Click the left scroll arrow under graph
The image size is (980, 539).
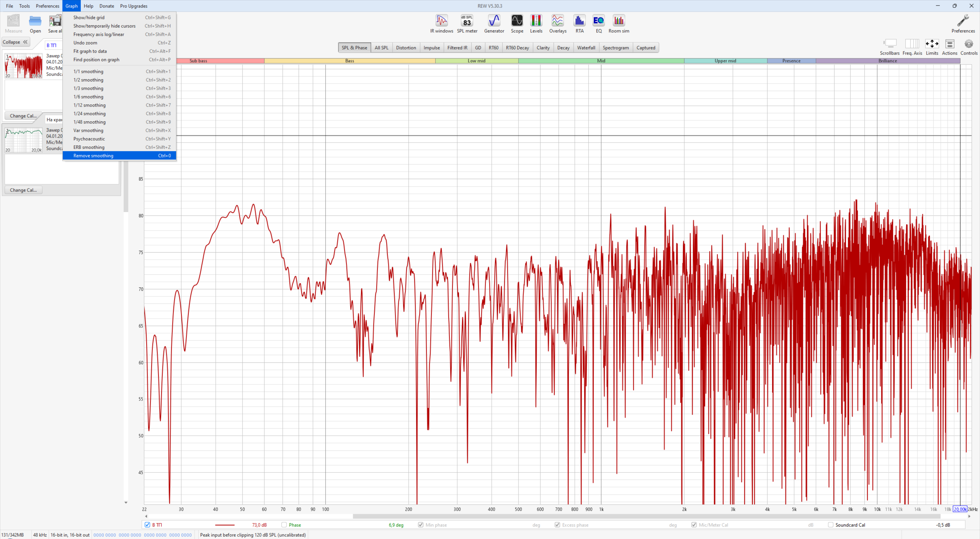146,516
